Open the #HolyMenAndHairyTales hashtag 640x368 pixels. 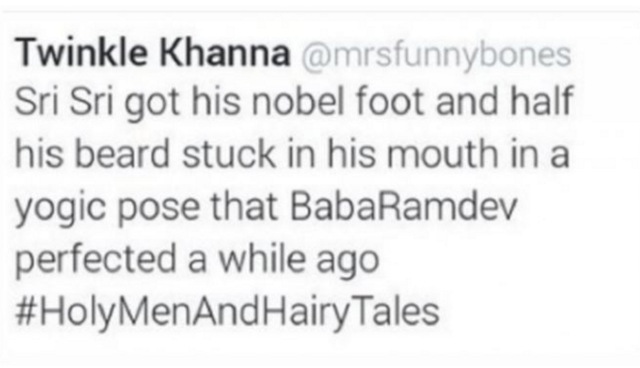[x=227, y=313]
